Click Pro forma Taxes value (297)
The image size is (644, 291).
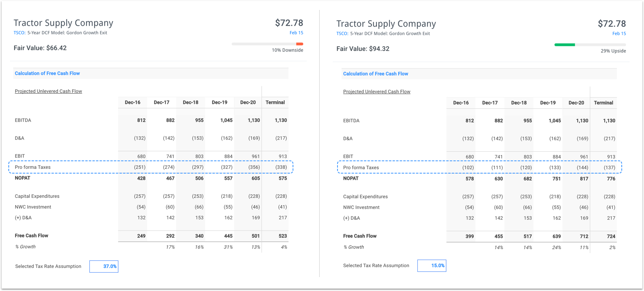point(198,167)
